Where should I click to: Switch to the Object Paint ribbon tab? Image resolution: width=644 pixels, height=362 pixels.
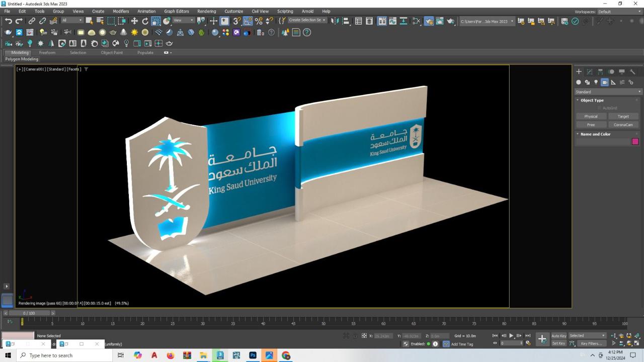pos(112,53)
